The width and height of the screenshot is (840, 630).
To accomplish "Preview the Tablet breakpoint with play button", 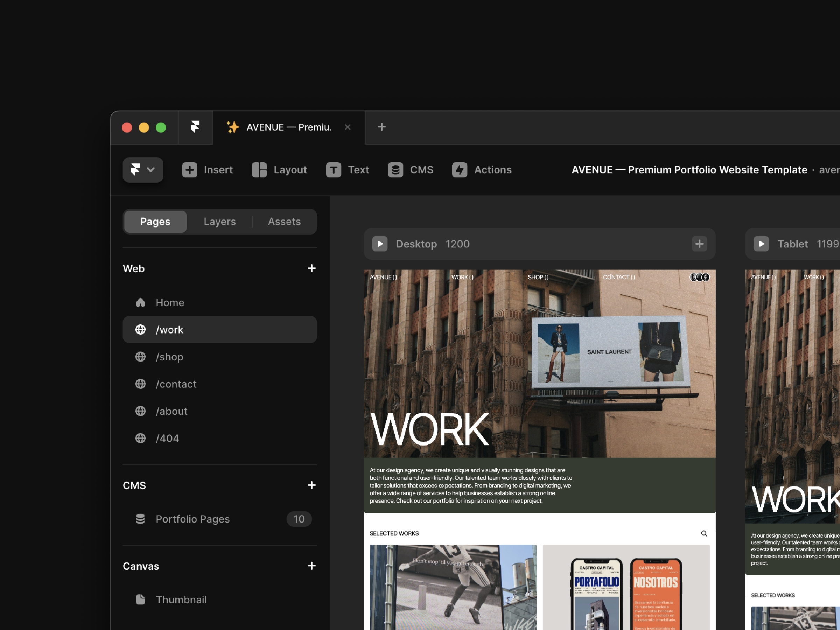I will pyautogui.click(x=761, y=244).
